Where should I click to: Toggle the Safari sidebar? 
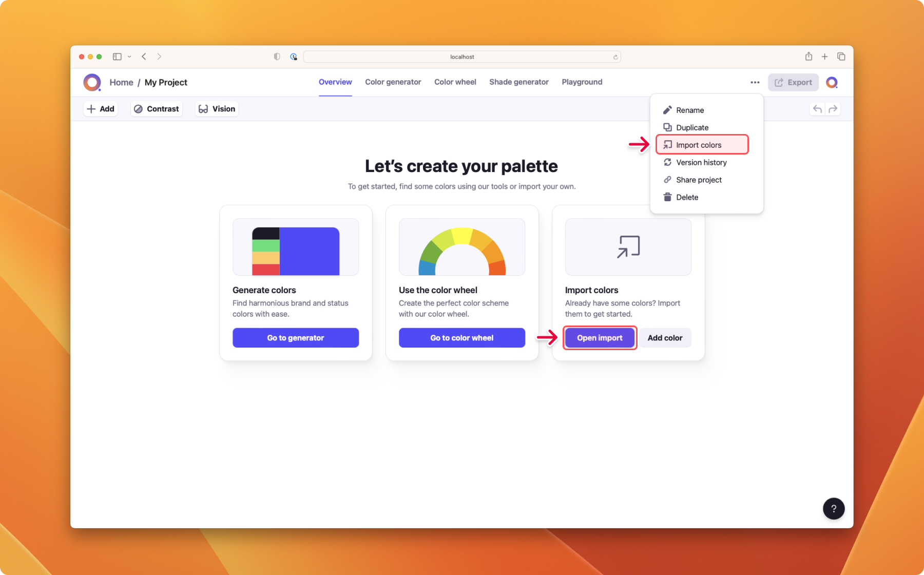click(x=117, y=56)
